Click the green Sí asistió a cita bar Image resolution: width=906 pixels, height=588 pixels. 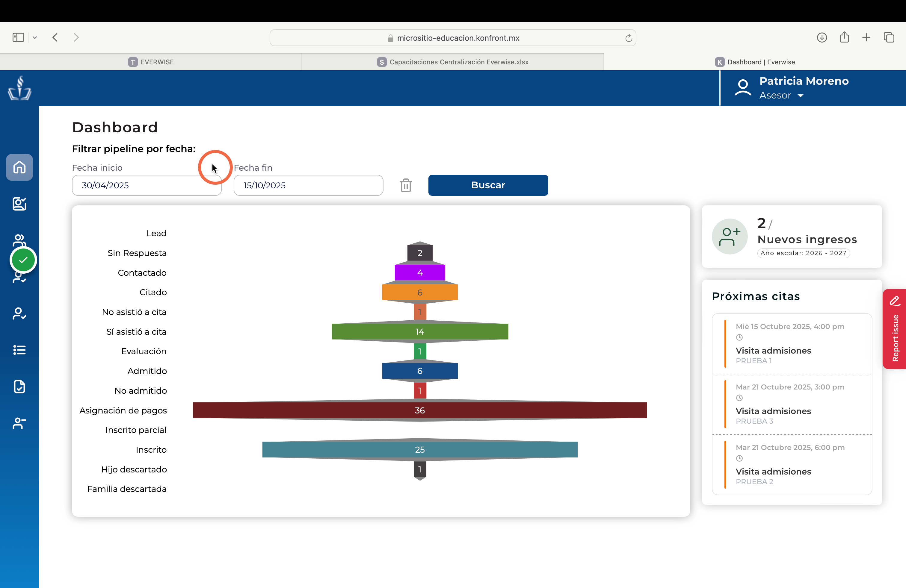[x=420, y=332]
